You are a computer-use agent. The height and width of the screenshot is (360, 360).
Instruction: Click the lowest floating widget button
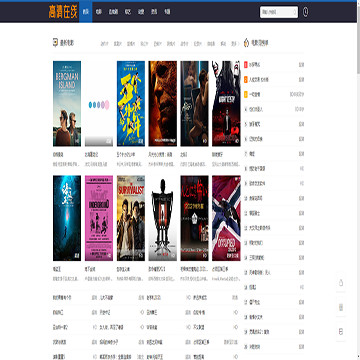click(341, 332)
